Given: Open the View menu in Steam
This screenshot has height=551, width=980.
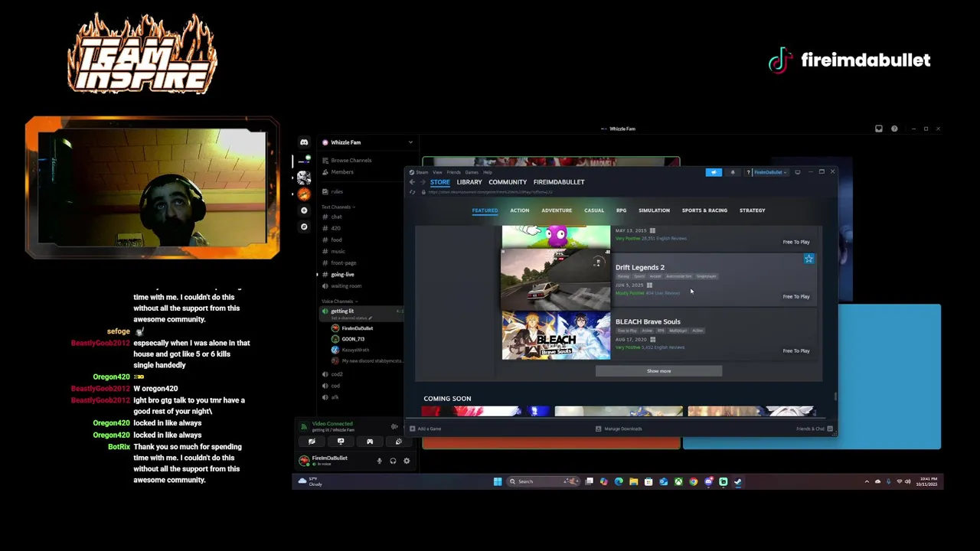Looking at the screenshot, I should click(437, 172).
